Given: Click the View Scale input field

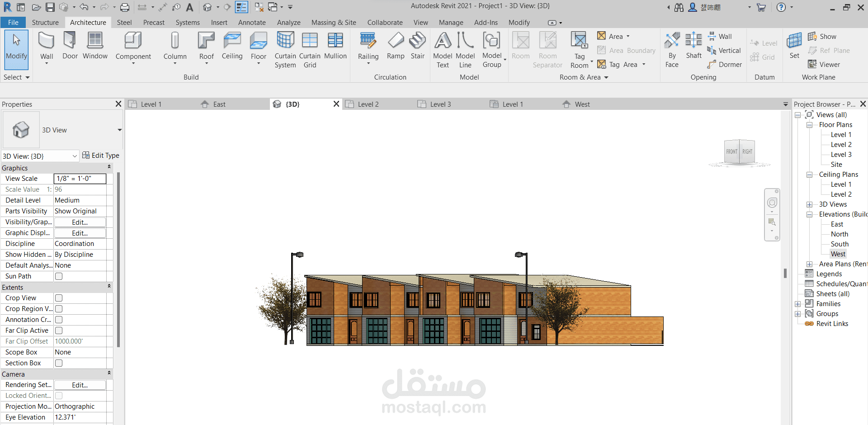Looking at the screenshot, I should click(x=80, y=179).
